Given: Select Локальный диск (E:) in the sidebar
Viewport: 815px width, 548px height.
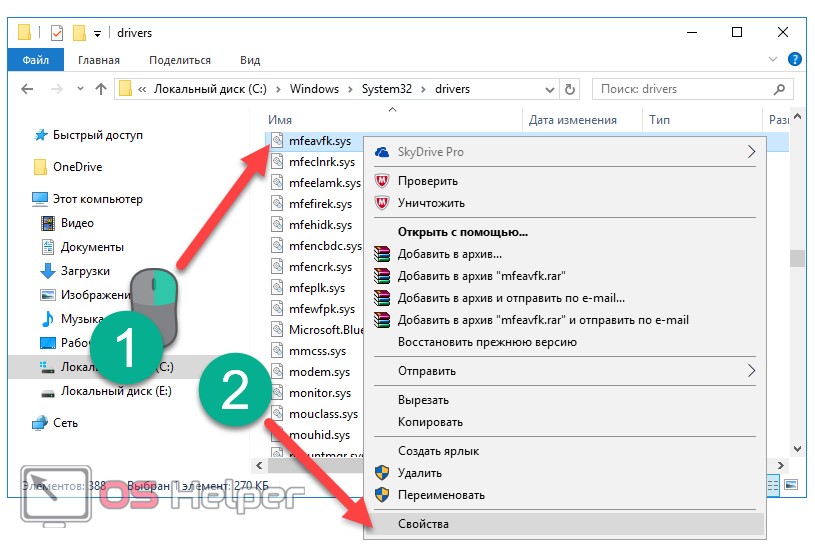Looking at the screenshot, I should (x=115, y=391).
